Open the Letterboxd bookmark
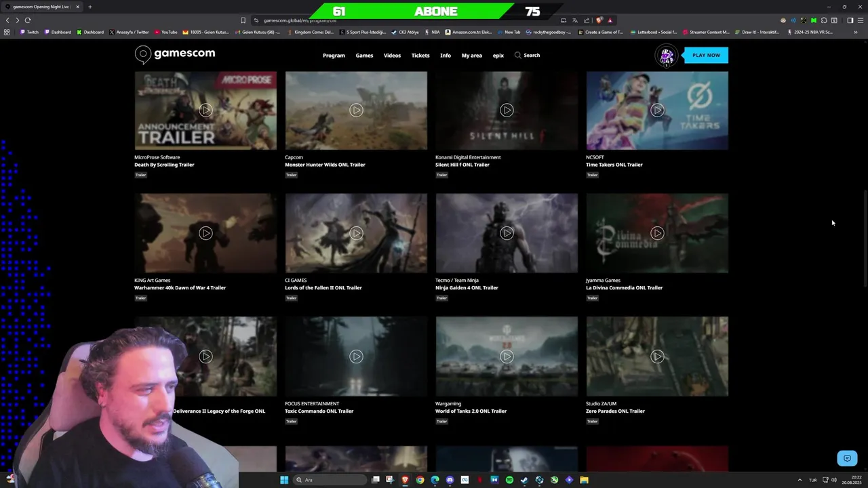This screenshot has width=868, height=488. coord(654,32)
